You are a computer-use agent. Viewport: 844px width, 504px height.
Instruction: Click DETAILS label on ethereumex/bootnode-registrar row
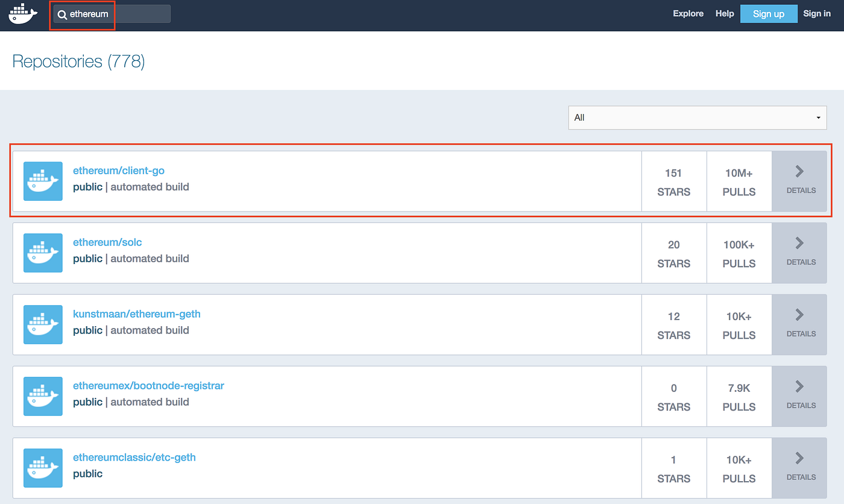pyautogui.click(x=801, y=406)
